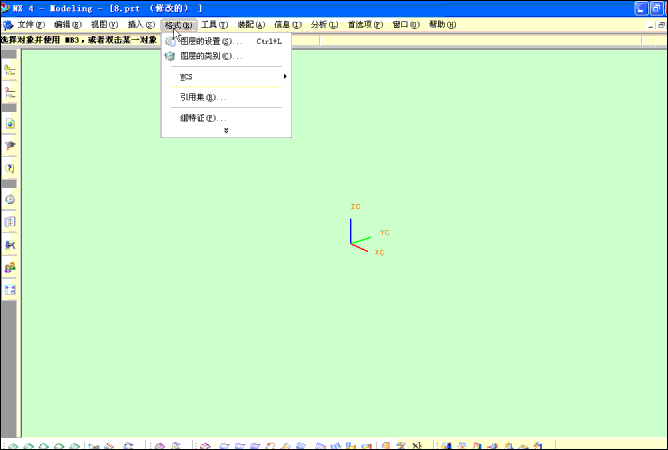Open the 窗口(O) menu
The width and height of the screenshot is (668, 450).
[x=406, y=25]
